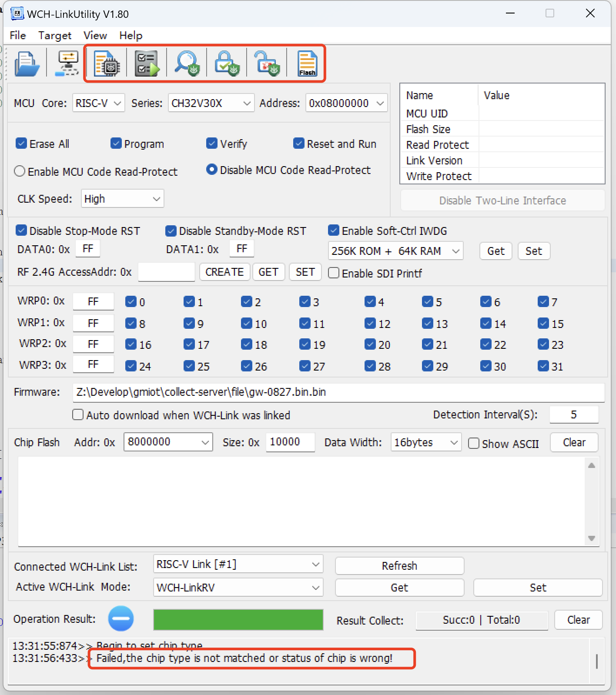Open the Help menu
Image resolution: width=616 pixels, height=695 pixels.
click(x=131, y=36)
